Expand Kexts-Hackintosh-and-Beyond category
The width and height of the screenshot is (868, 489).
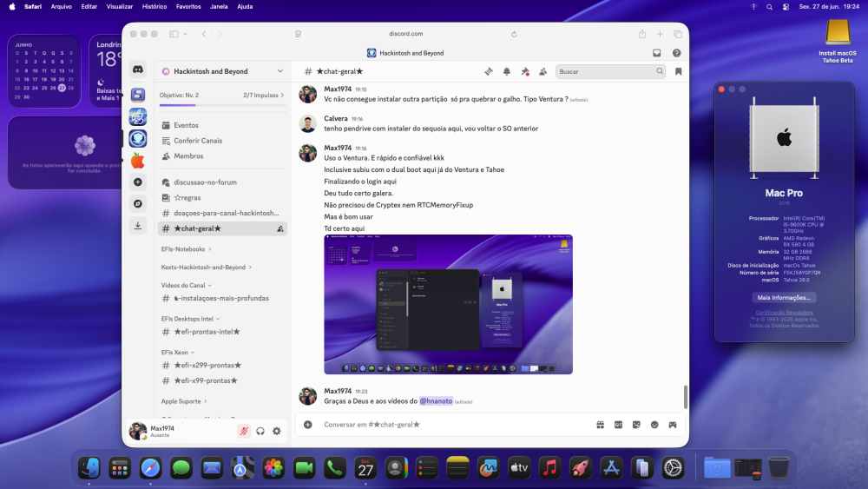[x=206, y=267]
